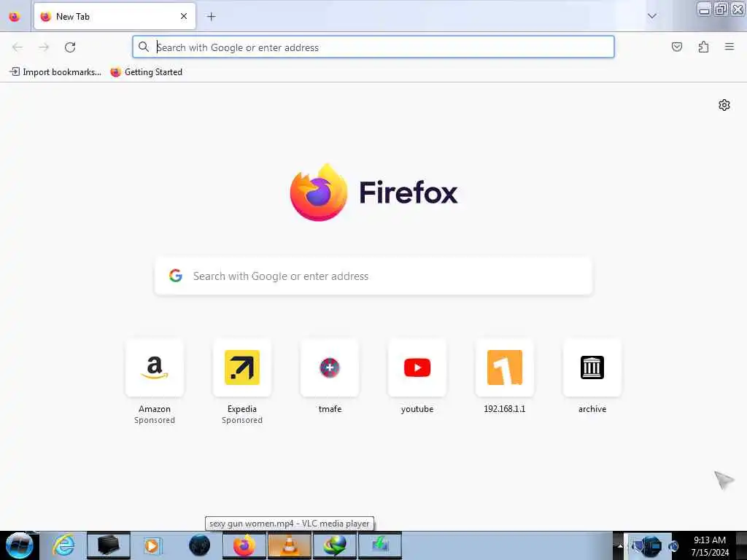The height and width of the screenshot is (560, 747).
Task: Open the youtube shortcut tile
Action: (417, 367)
